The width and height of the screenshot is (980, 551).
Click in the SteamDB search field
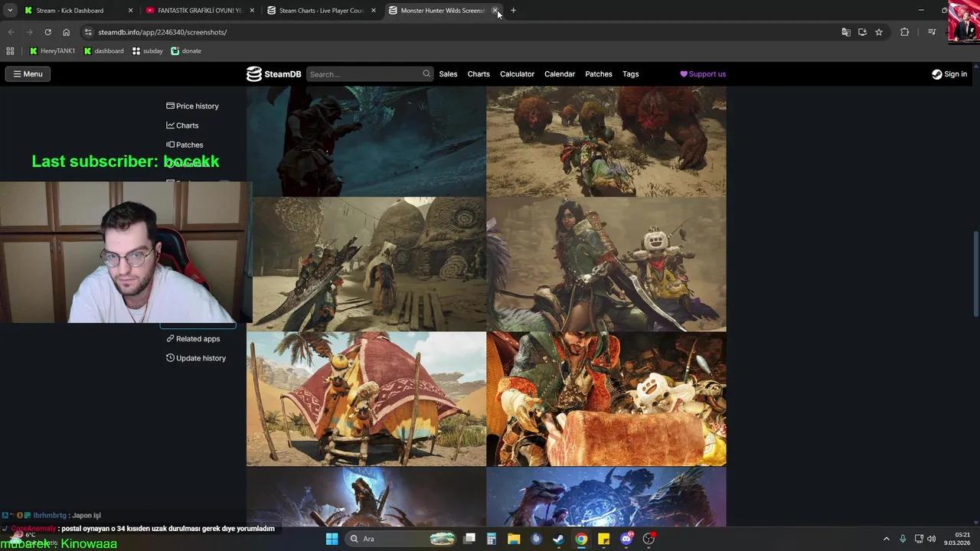pyautogui.click(x=364, y=74)
